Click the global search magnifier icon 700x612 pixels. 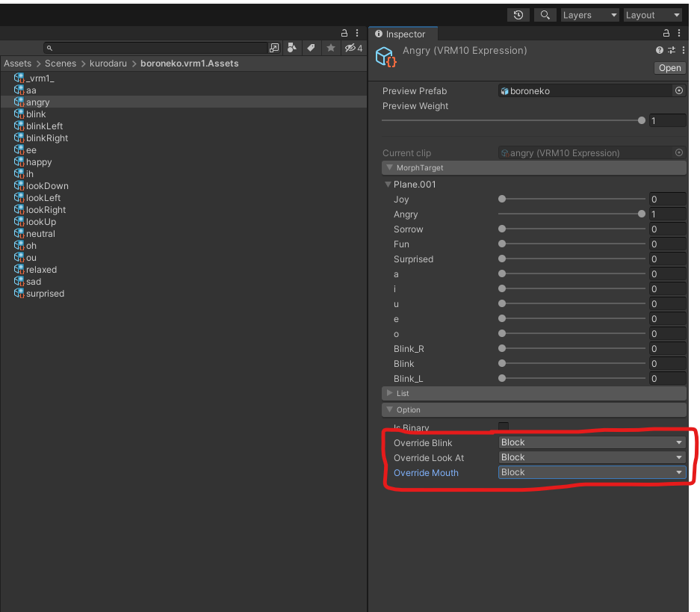(x=545, y=15)
